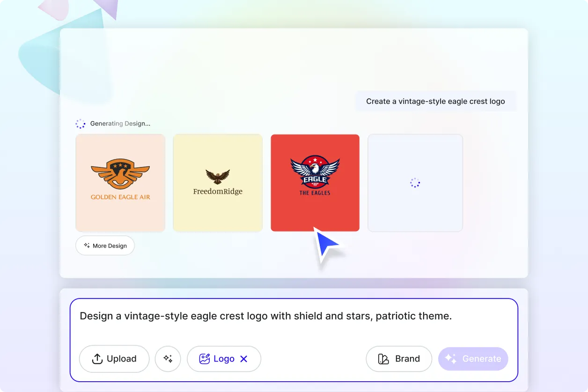Click the Upload button
The width and height of the screenshot is (588, 392).
point(114,359)
